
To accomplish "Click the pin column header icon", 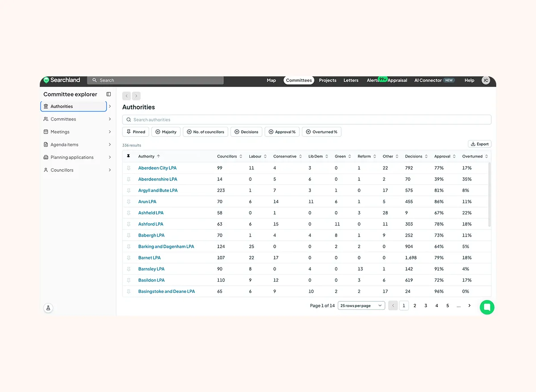I will (128, 156).
